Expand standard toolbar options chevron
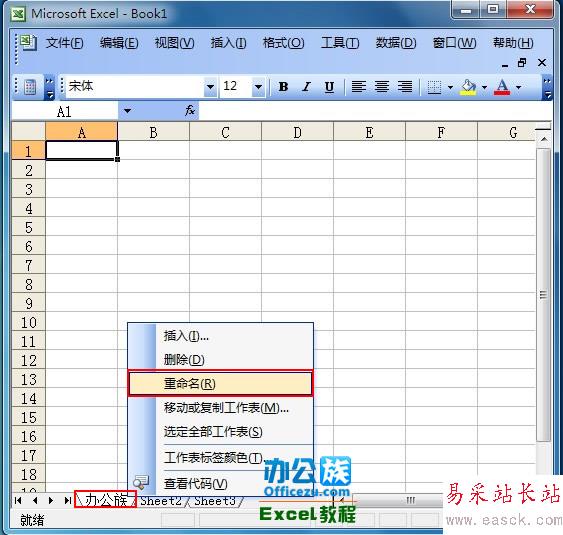 tap(50, 88)
